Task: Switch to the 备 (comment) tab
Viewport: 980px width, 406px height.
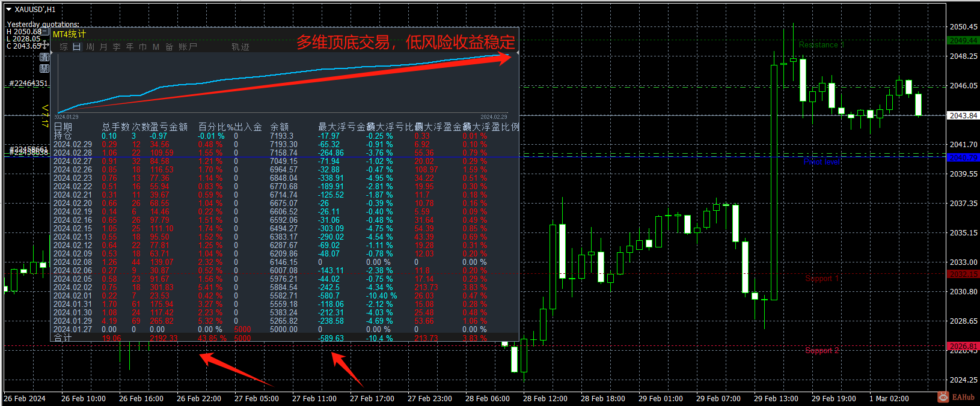Action: pos(169,47)
